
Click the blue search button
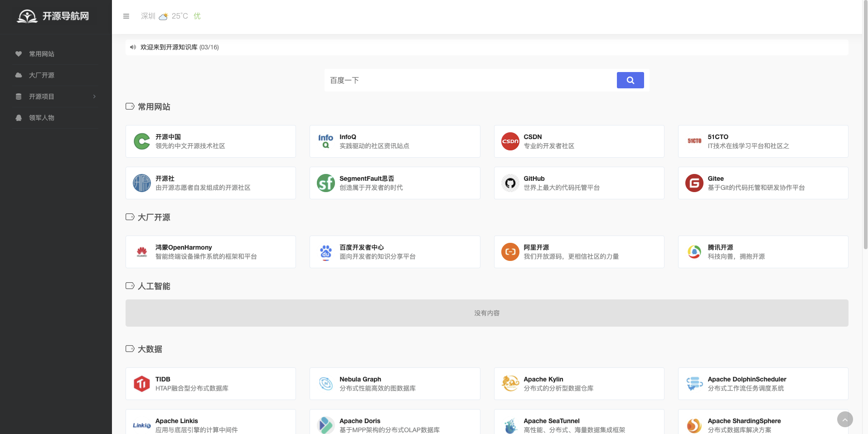click(630, 80)
